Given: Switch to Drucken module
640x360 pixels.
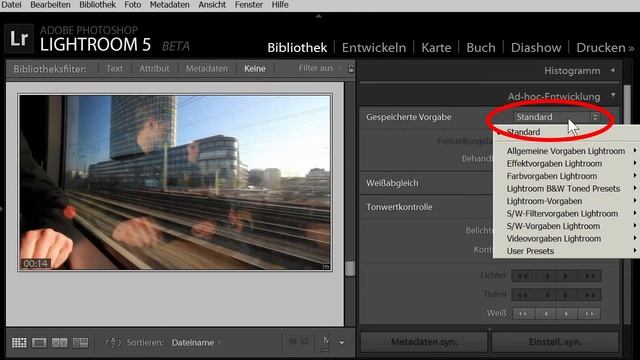Looking at the screenshot, I should pos(601,48).
